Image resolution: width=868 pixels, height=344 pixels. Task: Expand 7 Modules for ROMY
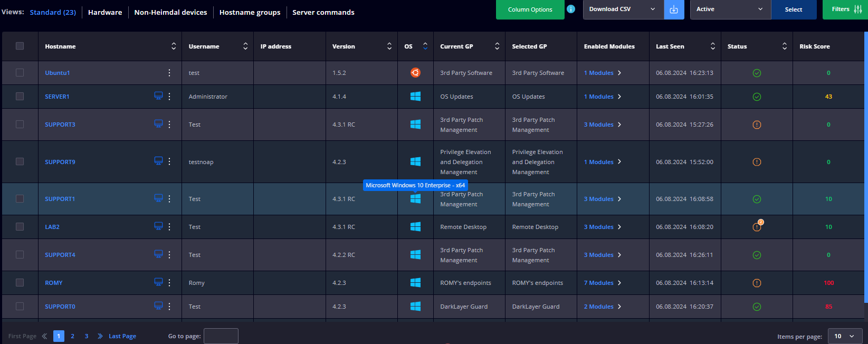point(602,283)
